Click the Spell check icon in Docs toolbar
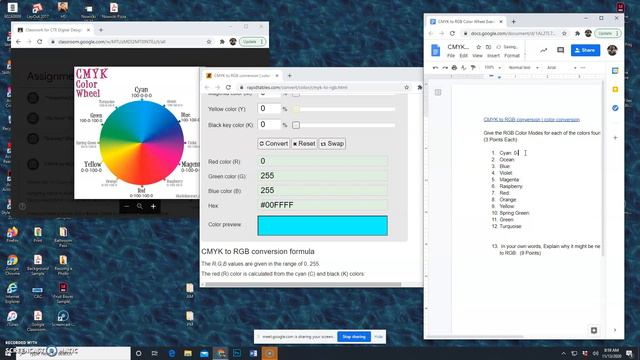The width and height of the screenshot is (640, 360). click(464, 68)
